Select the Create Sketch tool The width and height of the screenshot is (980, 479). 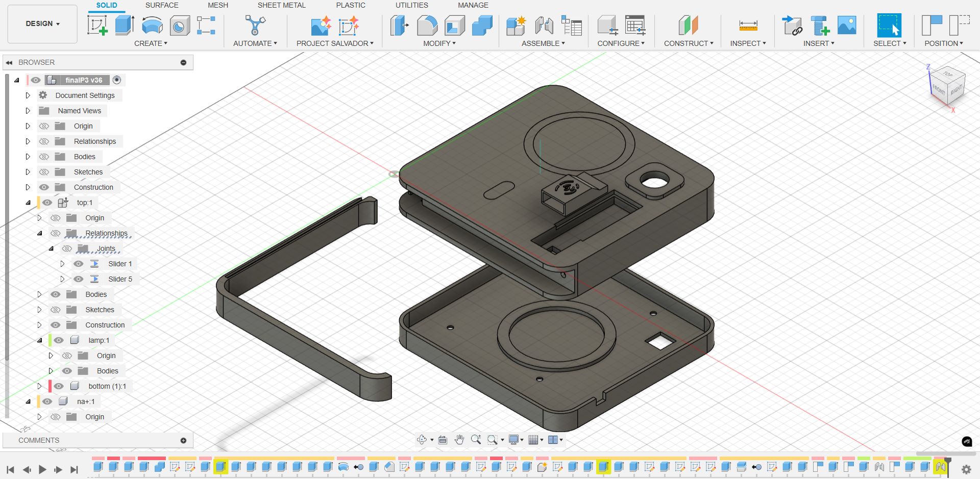tap(97, 25)
